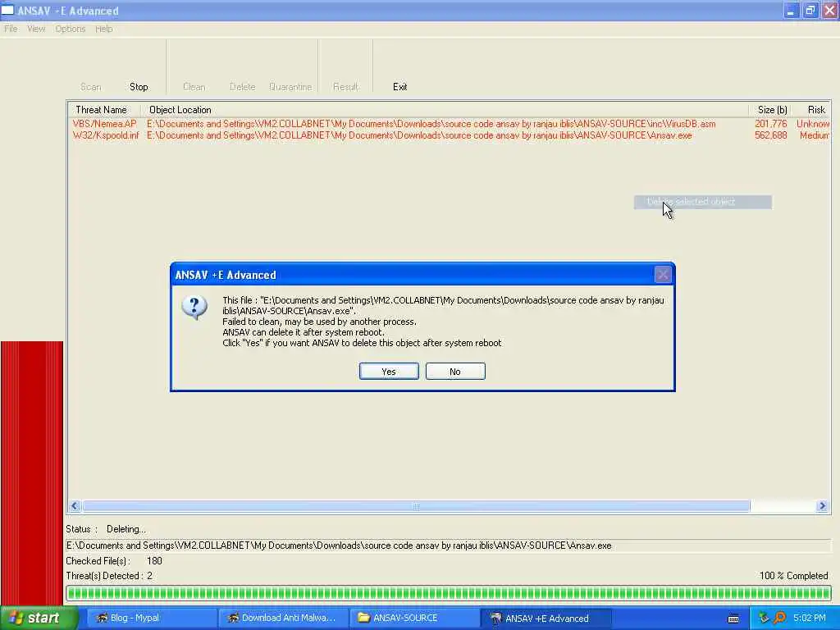Image resolution: width=840 pixels, height=630 pixels.
Task: Click the horizontal scrollbar left arrow
Action: 75,505
